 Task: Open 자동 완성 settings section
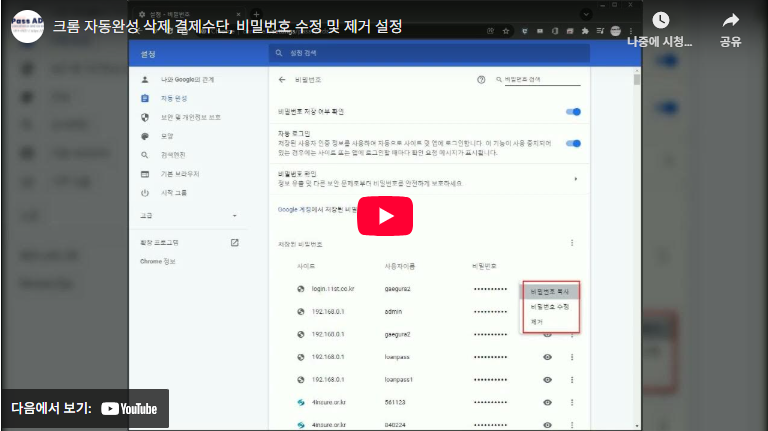click(x=174, y=98)
